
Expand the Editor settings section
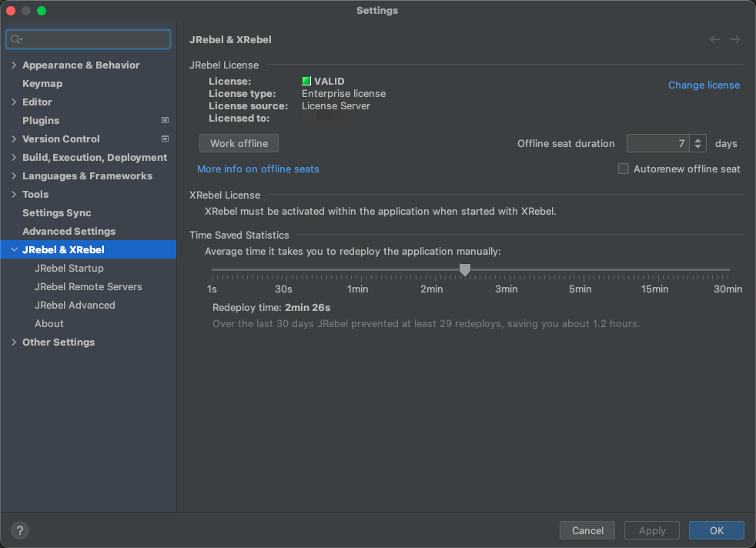point(14,102)
